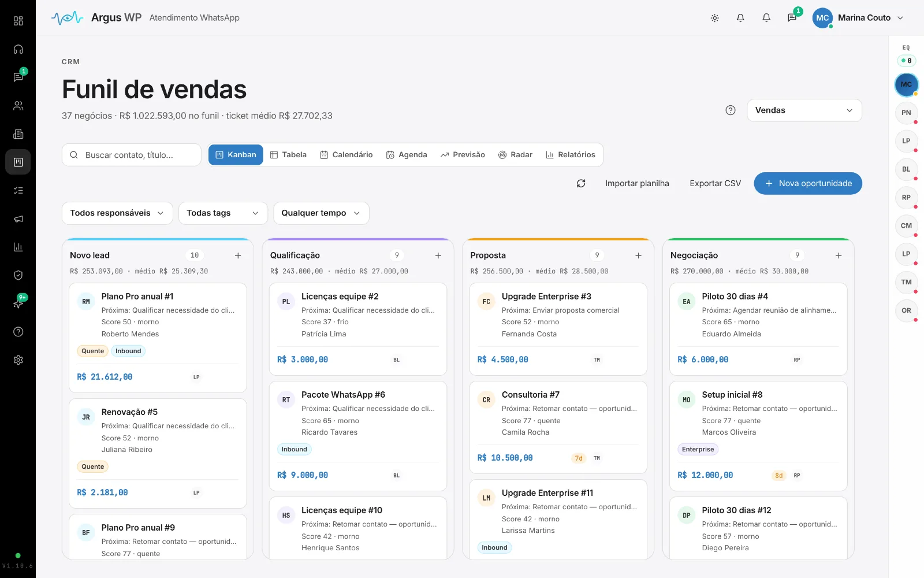Switch to Relatórios view tab
This screenshot has height=578, width=924.
coord(571,155)
